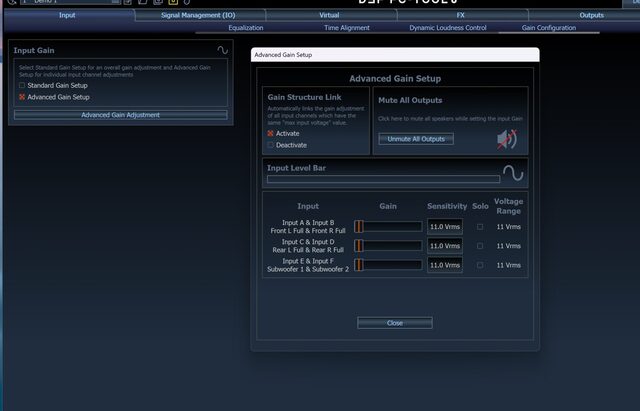Enable Standard Gain Setup option
This screenshot has width=640, height=411.
(22, 85)
